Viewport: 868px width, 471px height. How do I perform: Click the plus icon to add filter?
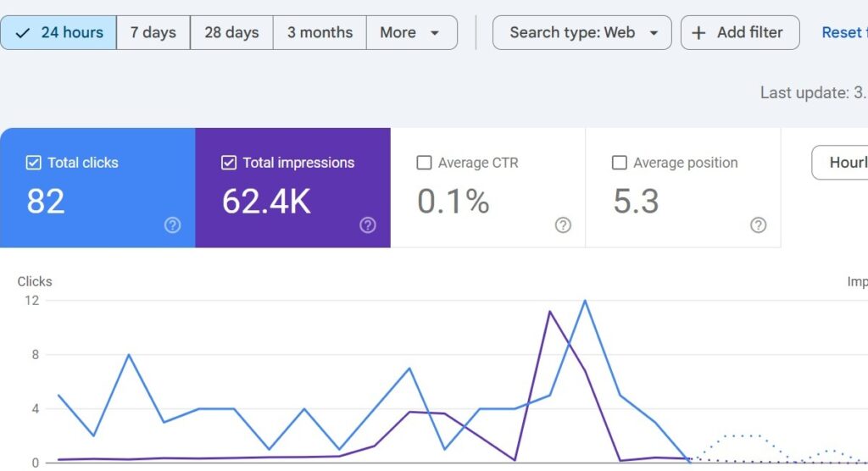point(698,33)
